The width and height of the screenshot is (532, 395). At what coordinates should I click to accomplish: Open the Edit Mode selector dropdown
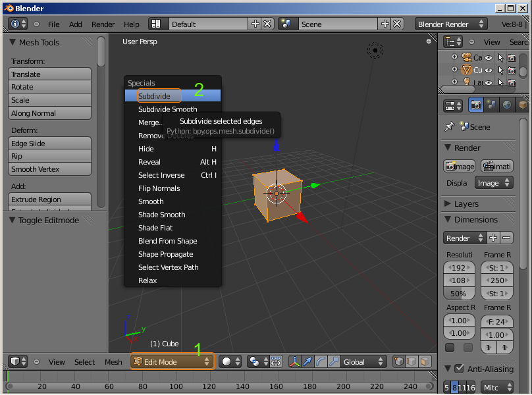(173, 361)
